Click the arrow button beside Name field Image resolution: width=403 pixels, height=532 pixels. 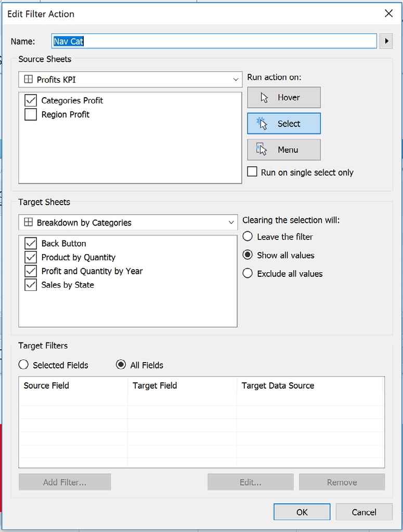pos(386,41)
